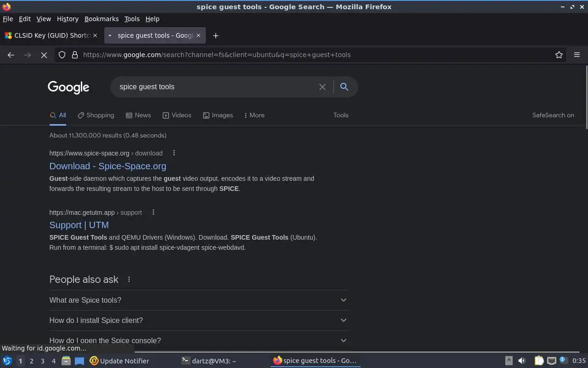
Task: Expand 'What are Spice tools?' question
Action: (x=199, y=300)
